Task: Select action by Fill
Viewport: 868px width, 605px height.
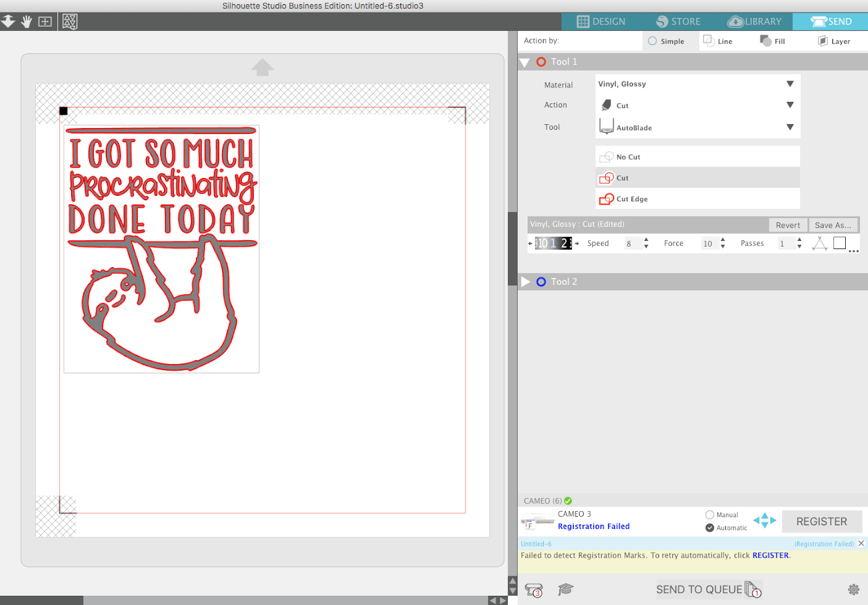Action: [773, 41]
